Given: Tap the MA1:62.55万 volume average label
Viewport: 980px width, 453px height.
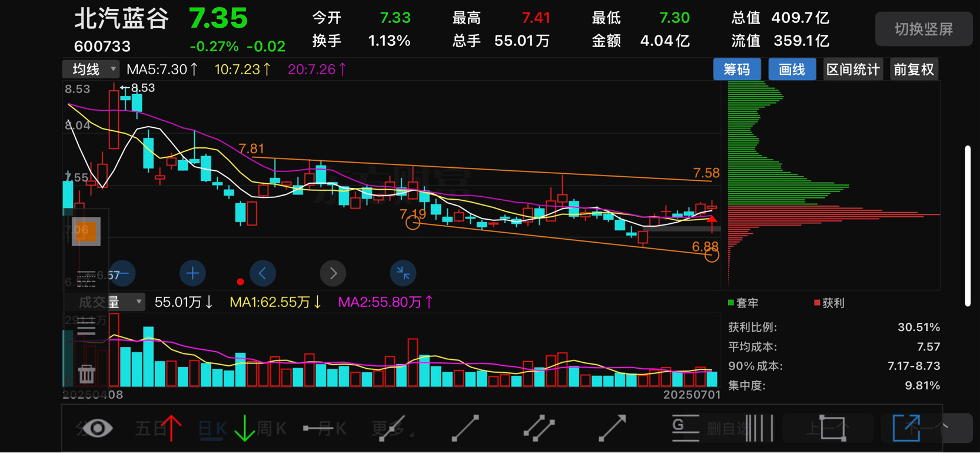Looking at the screenshot, I should coord(275,302).
